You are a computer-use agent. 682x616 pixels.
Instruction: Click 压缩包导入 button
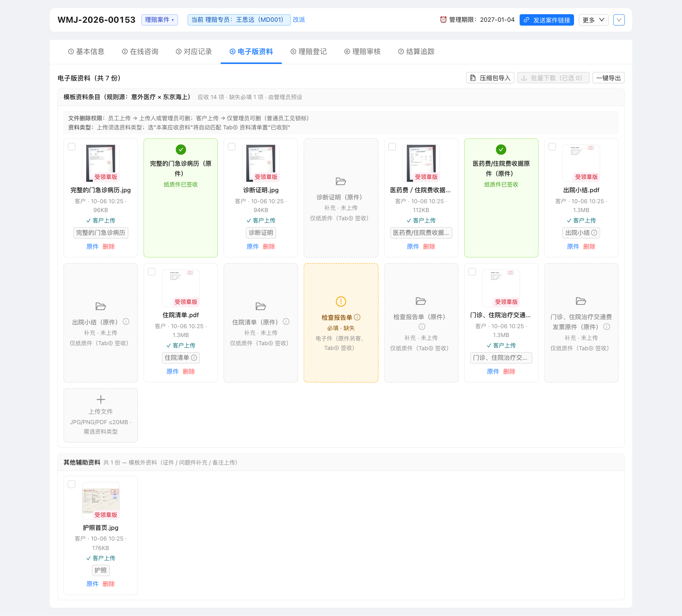490,78
